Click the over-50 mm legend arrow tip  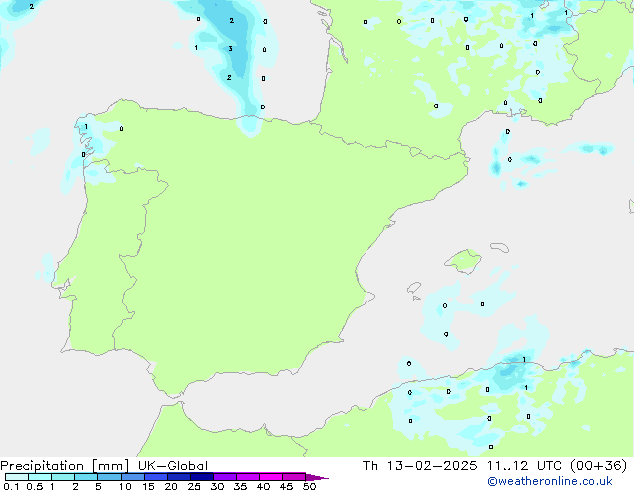pos(317,477)
